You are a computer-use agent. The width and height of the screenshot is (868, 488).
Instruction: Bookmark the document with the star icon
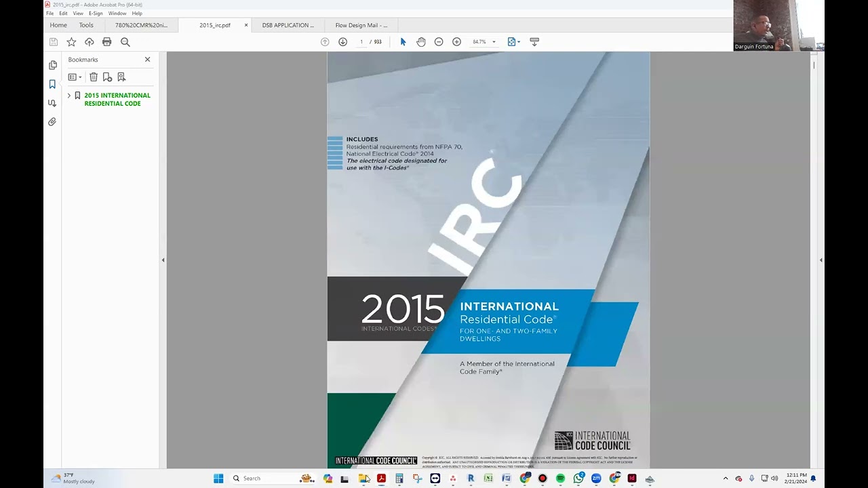(x=71, y=42)
